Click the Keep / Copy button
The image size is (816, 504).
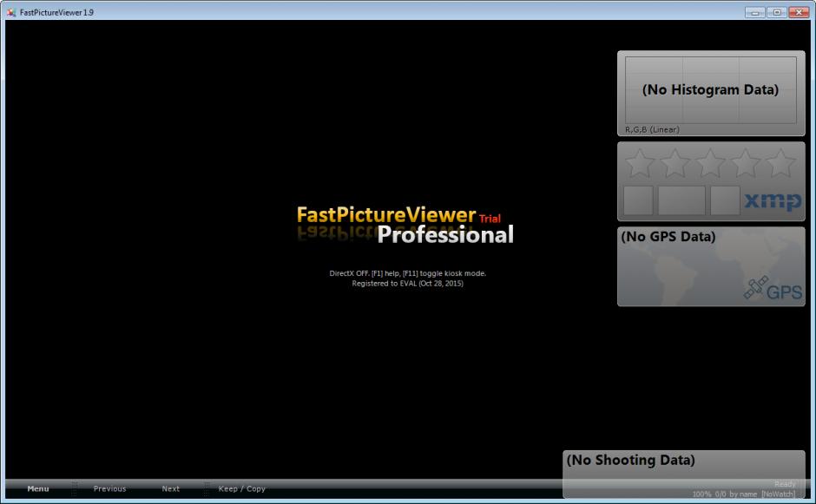(x=242, y=488)
